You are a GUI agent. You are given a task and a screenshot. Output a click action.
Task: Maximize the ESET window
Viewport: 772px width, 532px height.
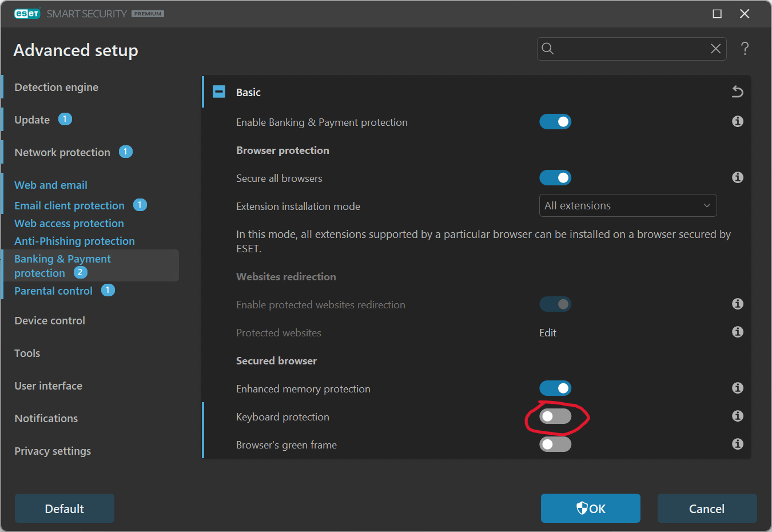click(717, 14)
